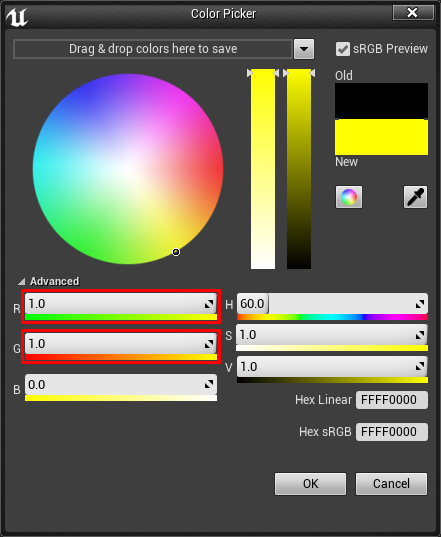Click the R value spinner arrow icon
The width and height of the screenshot is (441, 537).
209,304
